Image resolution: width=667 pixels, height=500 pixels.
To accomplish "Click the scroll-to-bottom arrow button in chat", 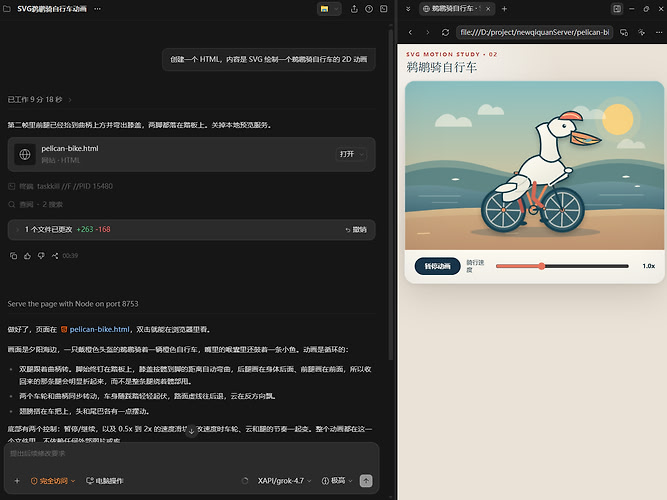I will tap(191, 431).
